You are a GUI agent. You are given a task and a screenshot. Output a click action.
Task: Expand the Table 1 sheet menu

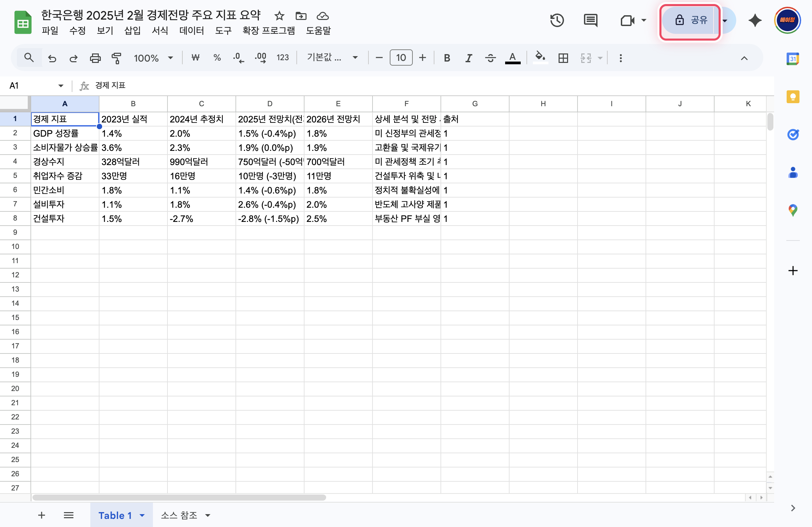pyautogui.click(x=142, y=515)
